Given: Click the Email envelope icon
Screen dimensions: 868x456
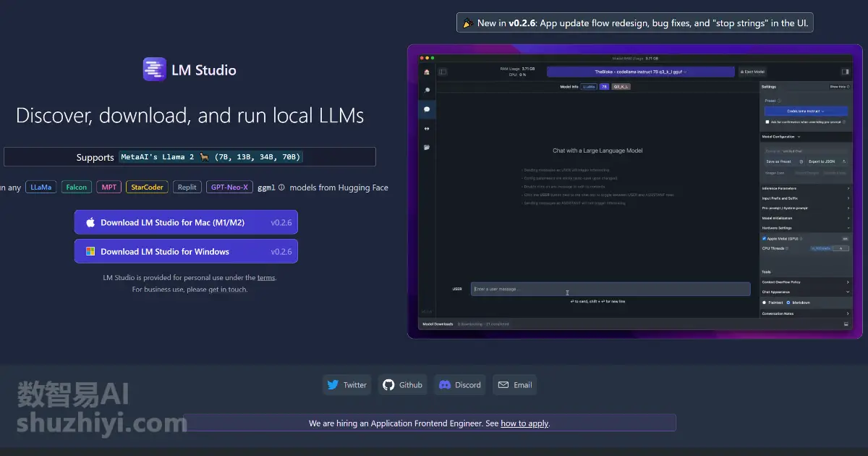Looking at the screenshot, I should point(503,385).
